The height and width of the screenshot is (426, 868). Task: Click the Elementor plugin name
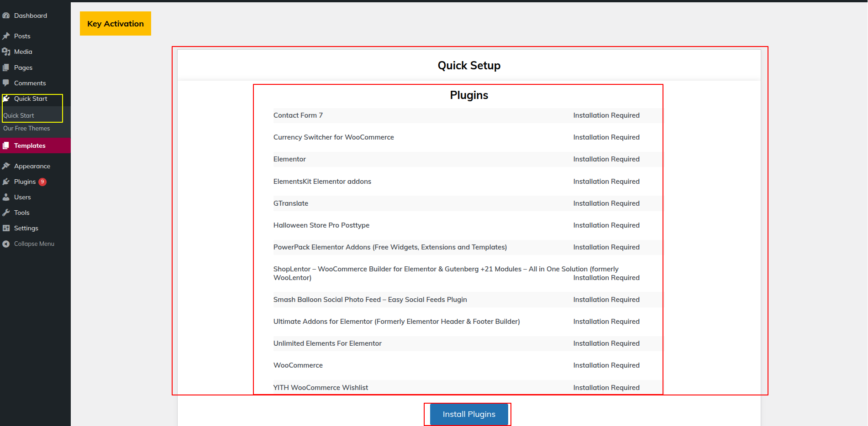[289, 159]
